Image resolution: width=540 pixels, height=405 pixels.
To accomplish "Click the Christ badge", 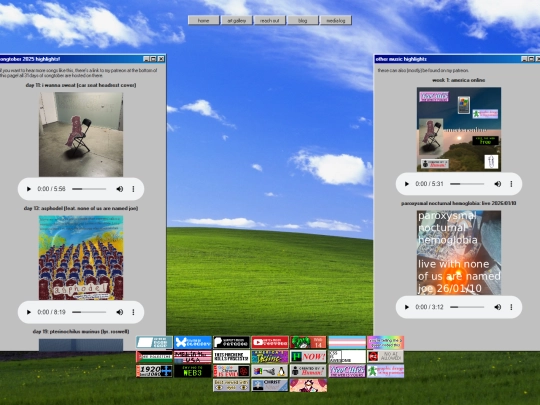I will pos(270,385).
